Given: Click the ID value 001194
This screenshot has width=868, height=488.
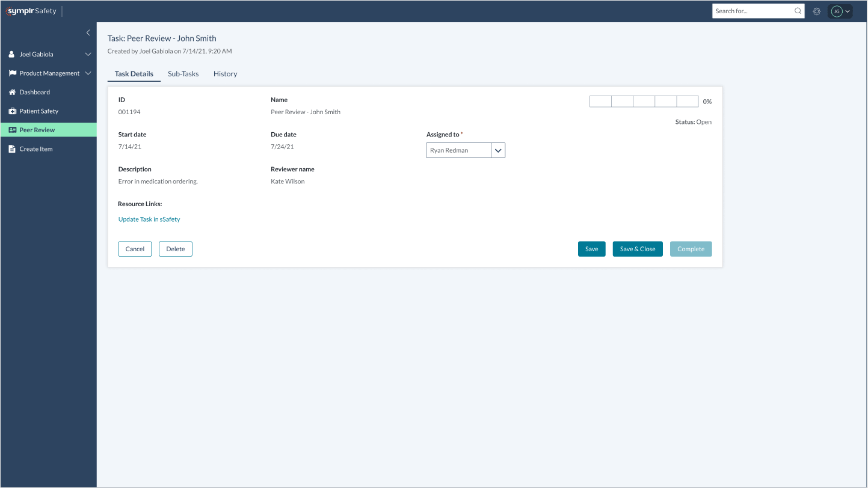Looking at the screenshot, I should 129,112.
